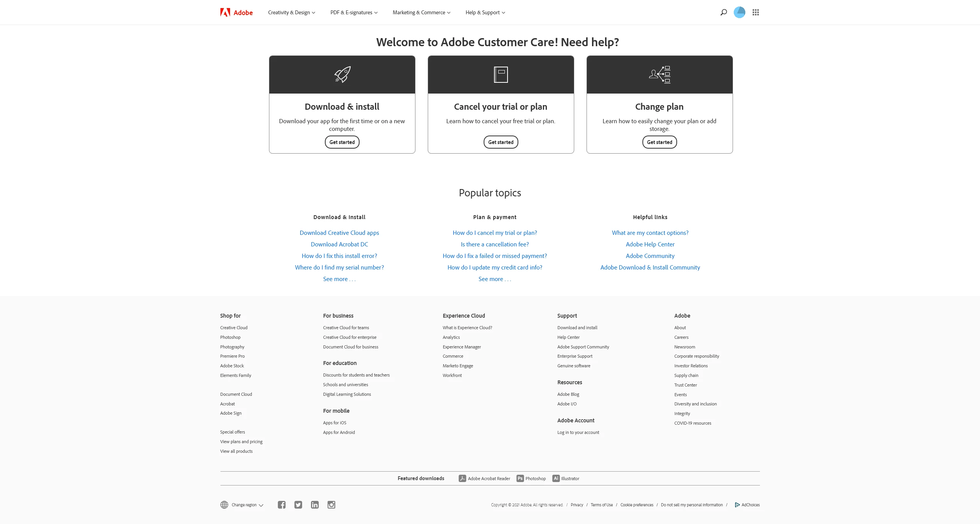Expand the Creativity & Design menu
Screen dimensions: 980x524
291,12
